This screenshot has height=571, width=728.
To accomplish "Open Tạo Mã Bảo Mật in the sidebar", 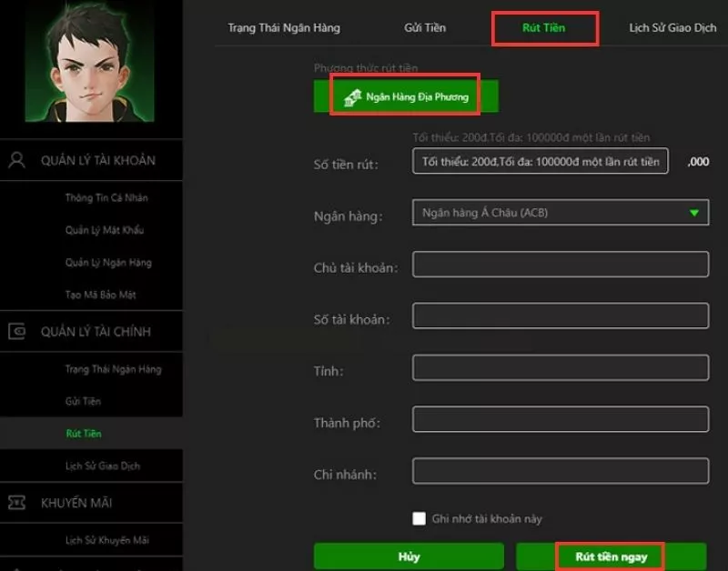I will (x=101, y=295).
